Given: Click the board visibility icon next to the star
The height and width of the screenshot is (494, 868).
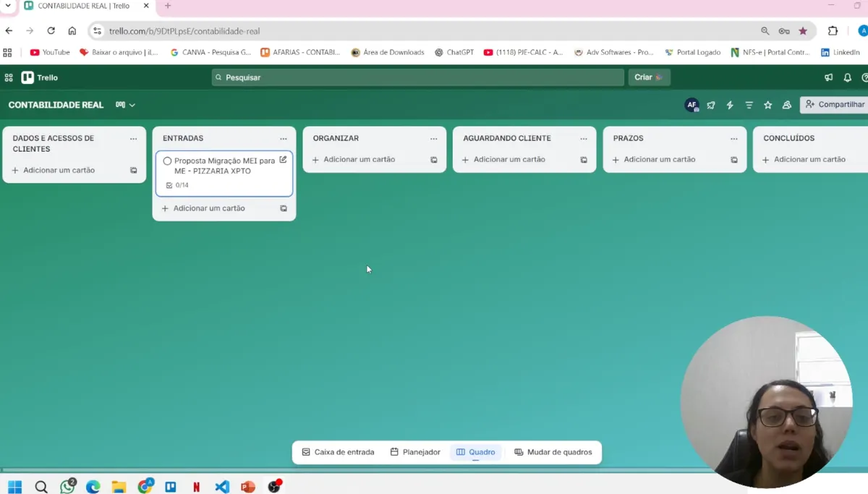Looking at the screenshot, I should tap(787, 105).
